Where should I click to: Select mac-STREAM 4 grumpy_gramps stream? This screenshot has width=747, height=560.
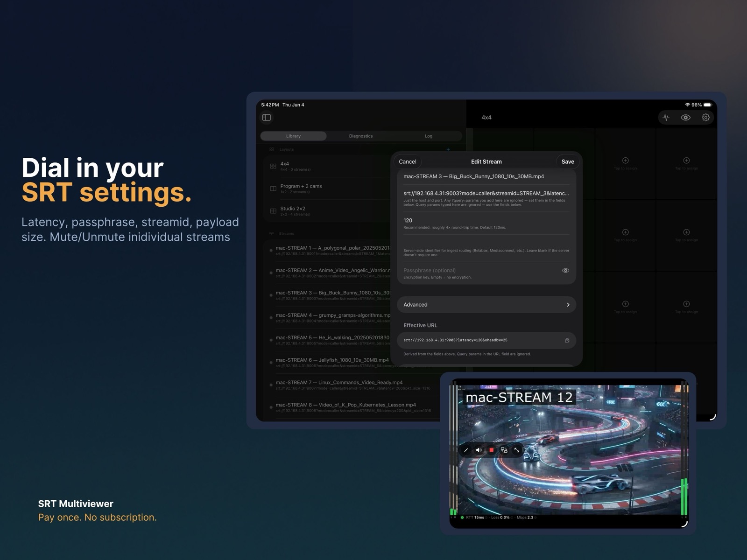(x=327, y=318)
